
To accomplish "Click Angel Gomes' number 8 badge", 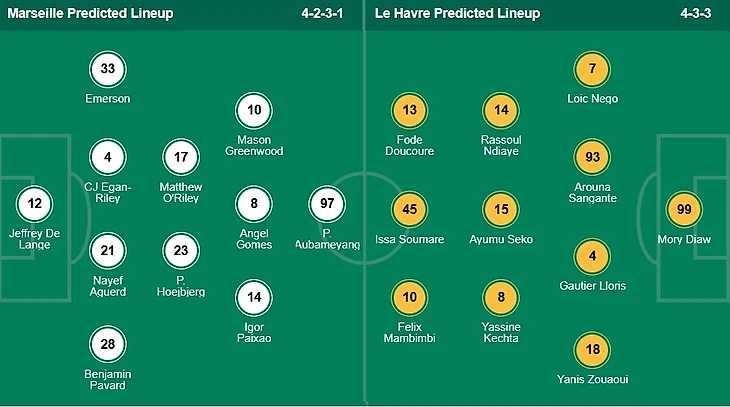I will pos(254,204).
